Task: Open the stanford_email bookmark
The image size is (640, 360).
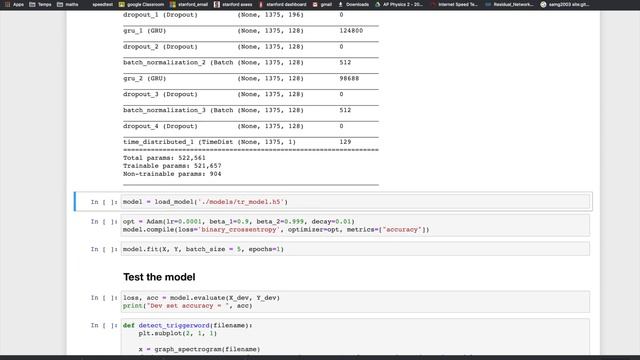Action: point(189,4)
